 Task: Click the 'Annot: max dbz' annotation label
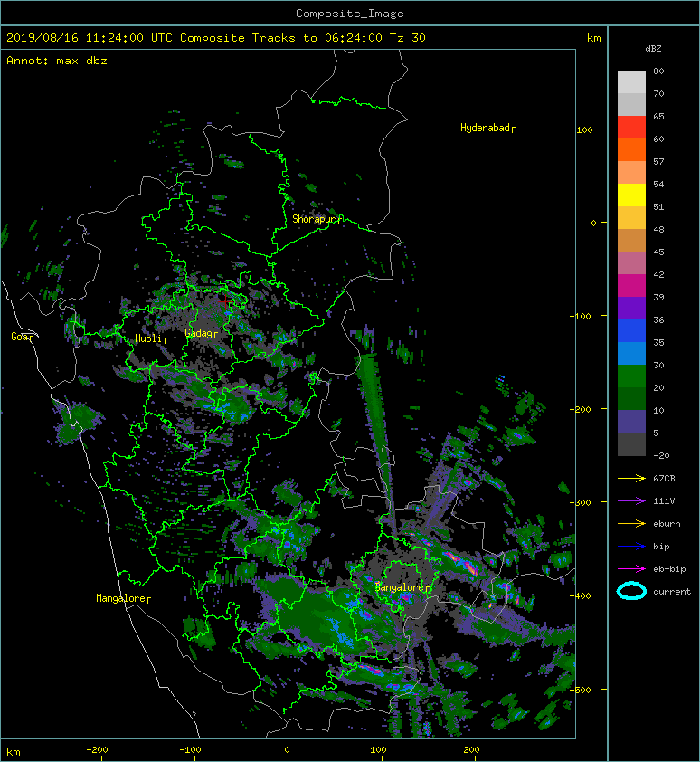tap(57, 61)
